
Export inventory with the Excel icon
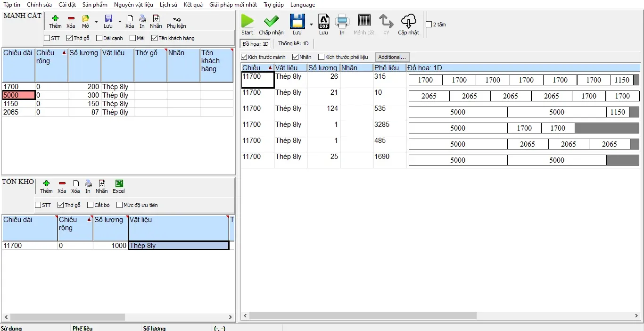pyautogui.click(x=119, y=183)
